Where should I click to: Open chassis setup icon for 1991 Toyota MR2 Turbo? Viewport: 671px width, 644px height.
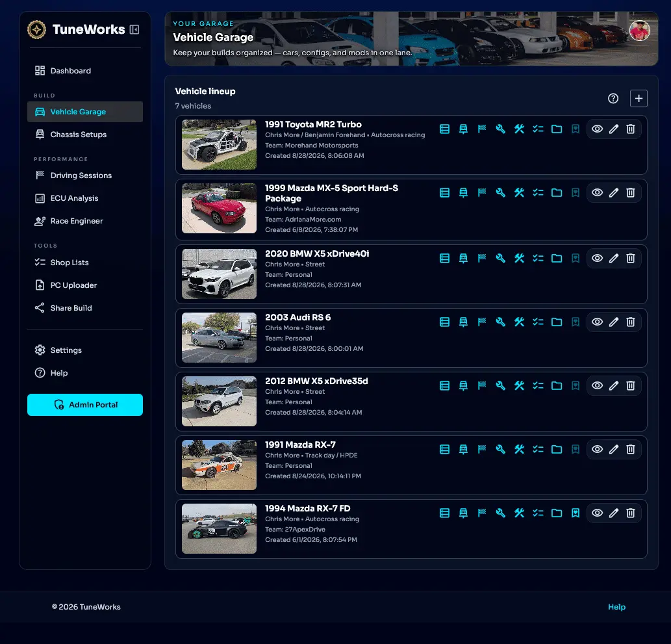click(463, 129)
